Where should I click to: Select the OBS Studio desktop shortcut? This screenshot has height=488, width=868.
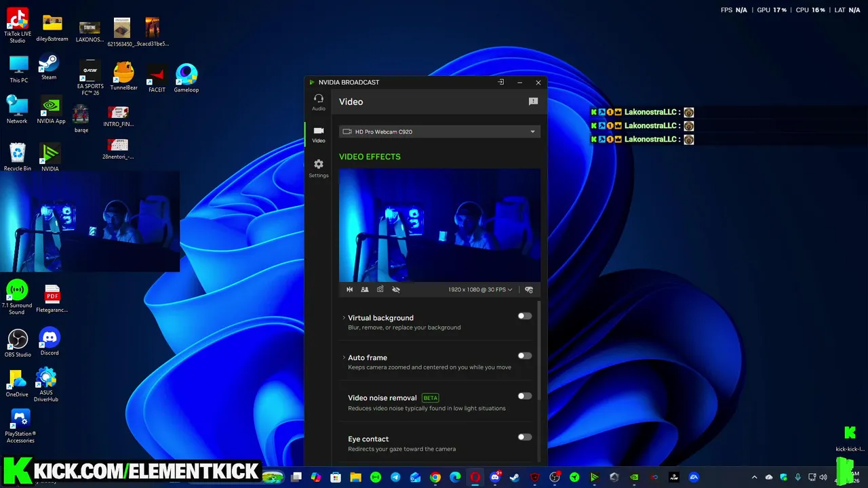point(18,344)
